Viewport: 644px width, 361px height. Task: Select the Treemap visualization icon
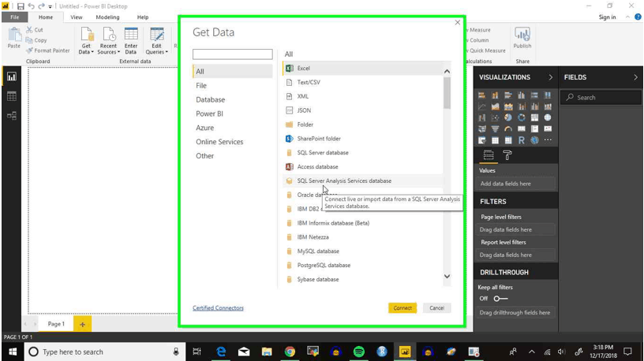click(534, 117)
